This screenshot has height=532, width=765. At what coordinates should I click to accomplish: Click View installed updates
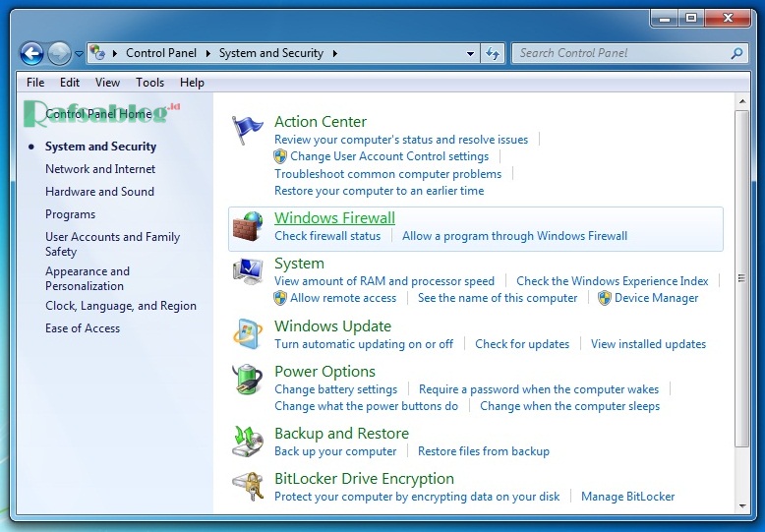click(x=648, y=344)
